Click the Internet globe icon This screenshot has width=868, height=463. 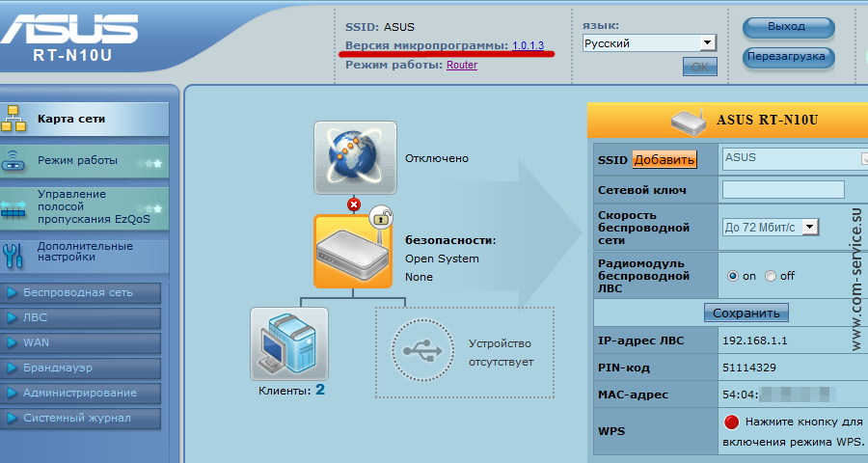355,158
